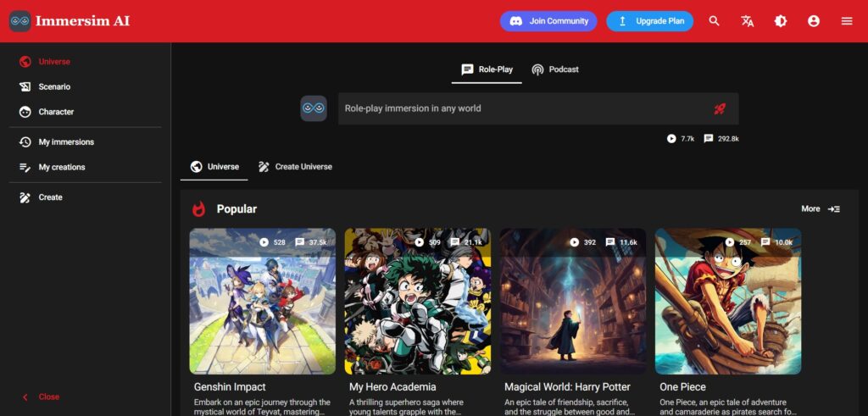Click the 292.8k messages counter
Image resolution: width=868 pixels, height=416 pixels.
coord(721,139)
